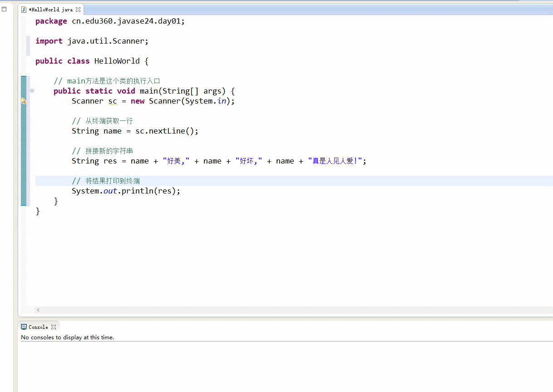Viewport: 553px width, 392px height.
Task: Click the 'System.out.println(res);' statement
Action: (126, 191)
